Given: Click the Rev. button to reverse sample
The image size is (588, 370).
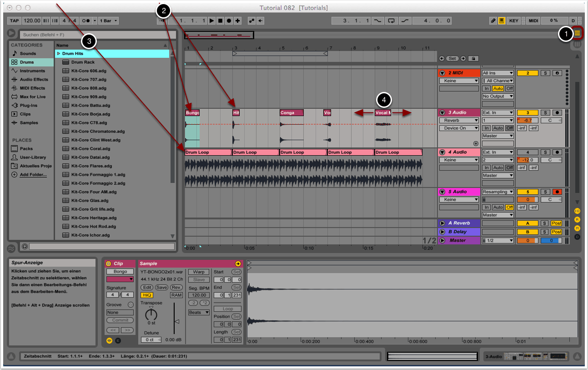Looking at the screenshot, I should (x=176, y=288).
